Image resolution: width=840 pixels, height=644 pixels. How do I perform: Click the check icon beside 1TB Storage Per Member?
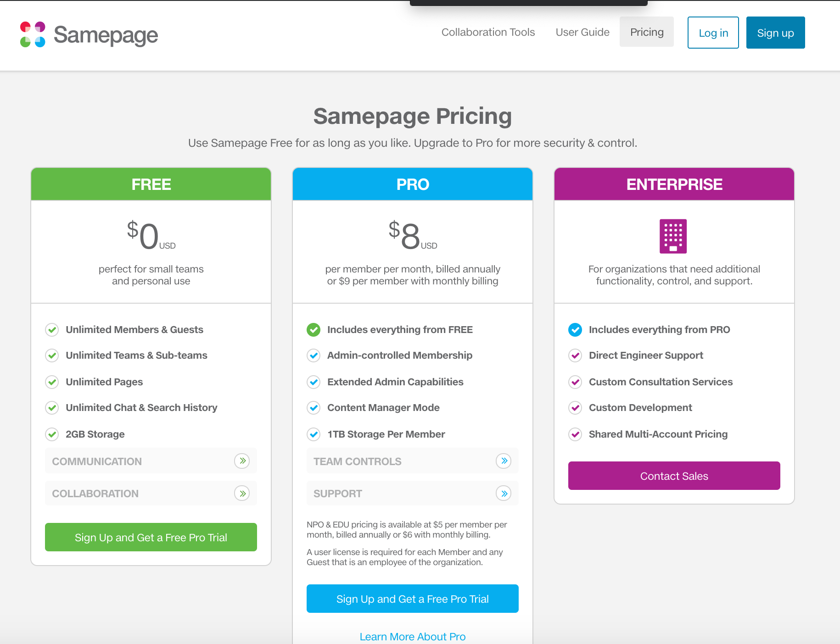[x=314, y=434]
